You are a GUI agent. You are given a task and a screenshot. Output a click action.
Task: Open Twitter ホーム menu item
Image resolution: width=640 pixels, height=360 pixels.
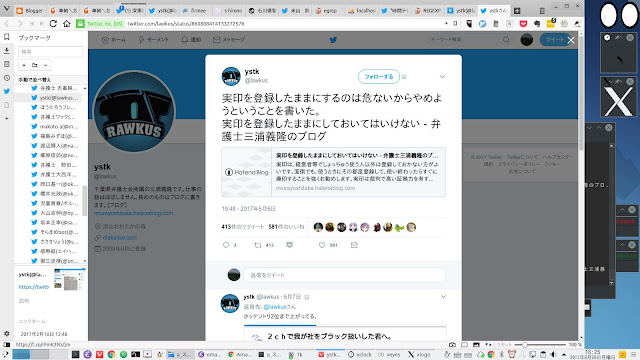point(113,40)
